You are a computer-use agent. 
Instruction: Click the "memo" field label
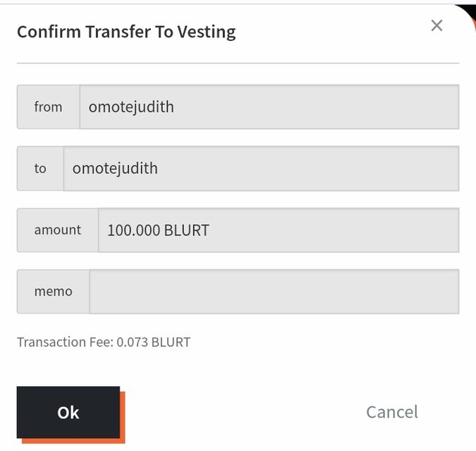(x=53, y=291)
